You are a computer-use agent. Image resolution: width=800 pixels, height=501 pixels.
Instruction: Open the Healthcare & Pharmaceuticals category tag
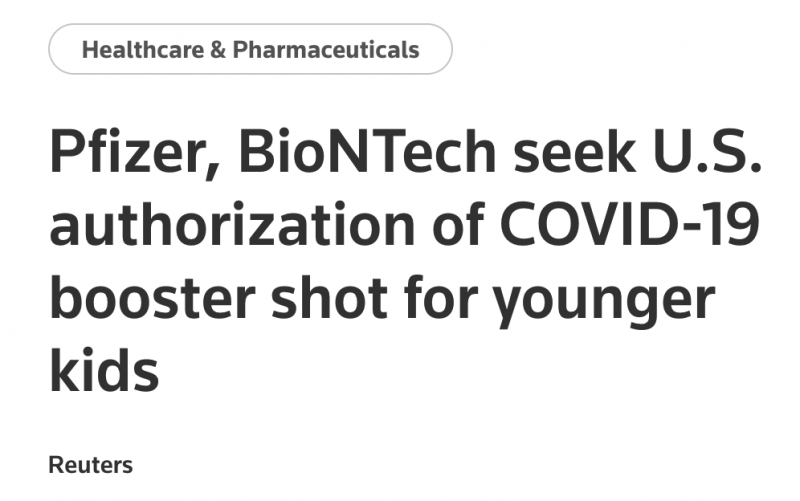coord(250,49)
